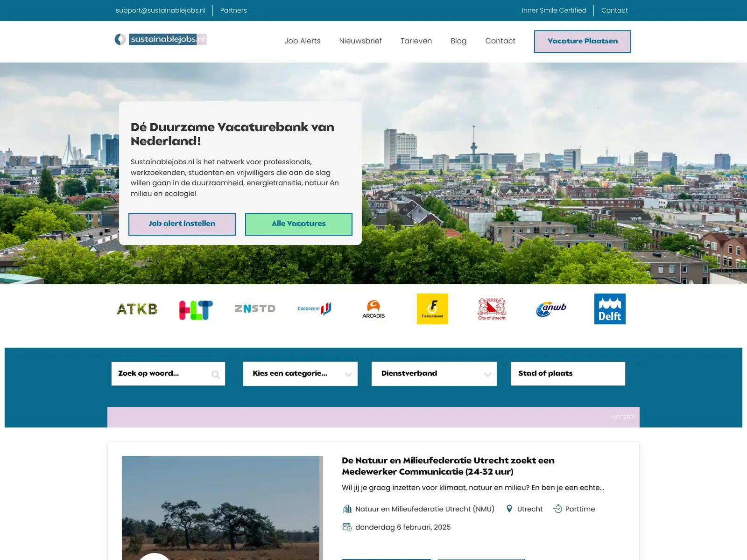Viewport: 747px width, 560px height.
Task: Click the support@sustainablejobs.nl email link
Action: 161,10
